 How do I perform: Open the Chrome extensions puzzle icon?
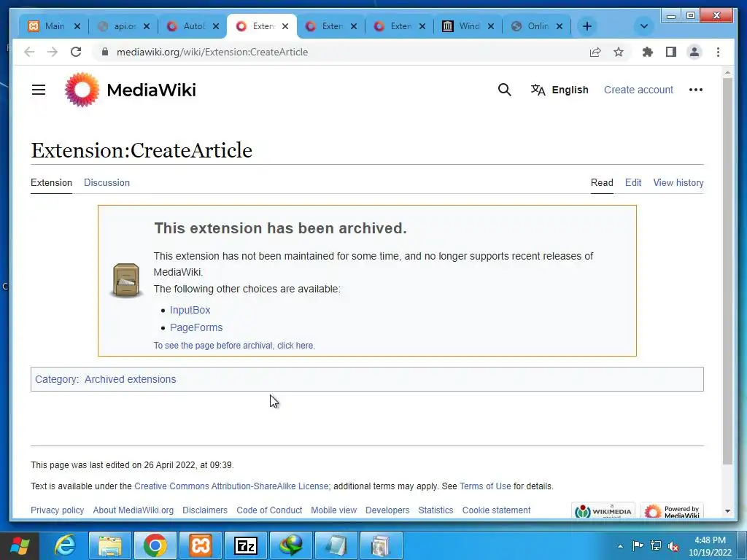point(648,52)
